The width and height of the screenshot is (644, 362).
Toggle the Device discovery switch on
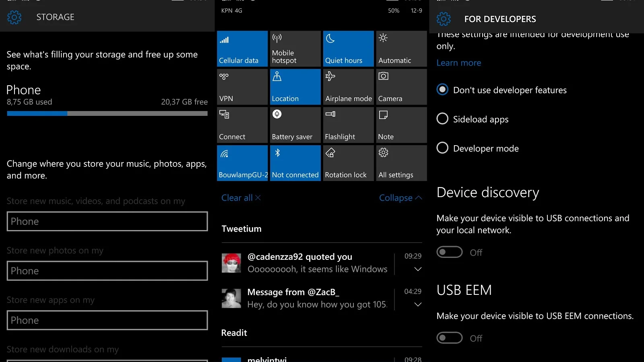(x=450, y=252)
